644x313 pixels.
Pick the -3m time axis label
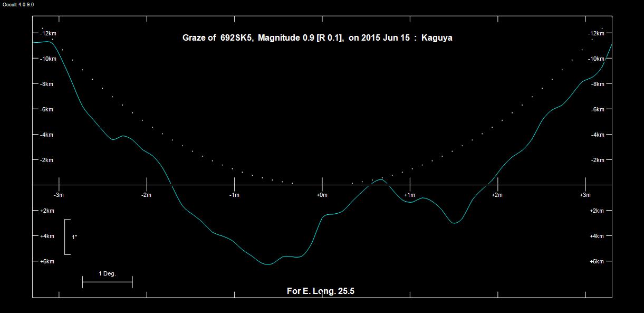tap(59, 195)
